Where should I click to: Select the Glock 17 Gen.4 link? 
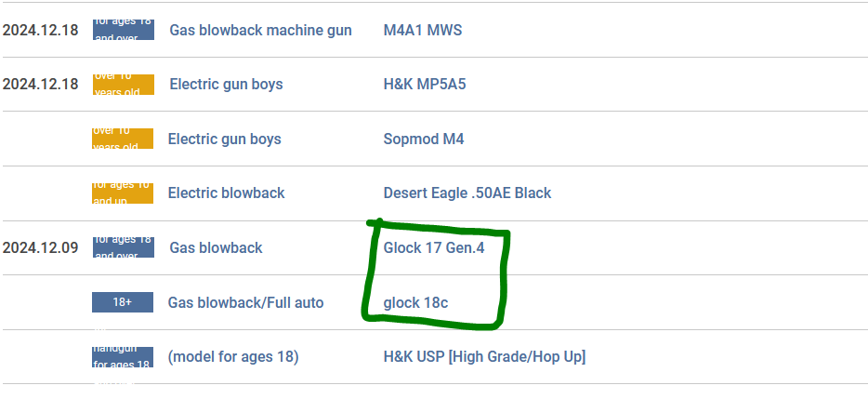point(433,248)
